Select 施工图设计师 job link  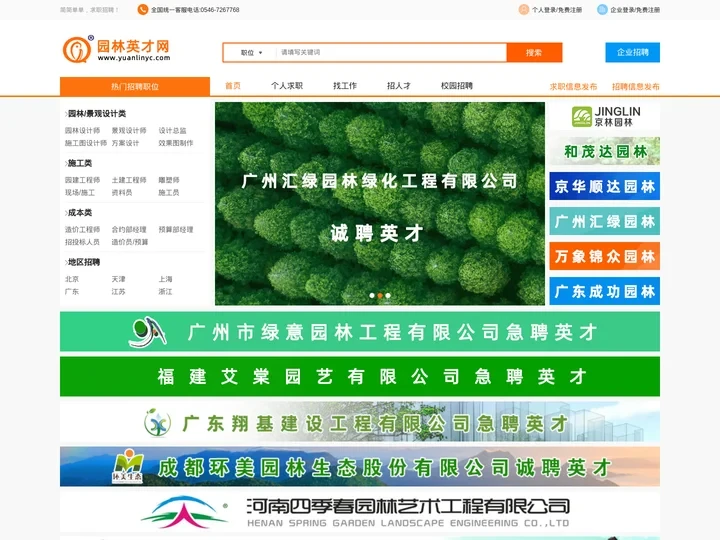coord(86,143)
